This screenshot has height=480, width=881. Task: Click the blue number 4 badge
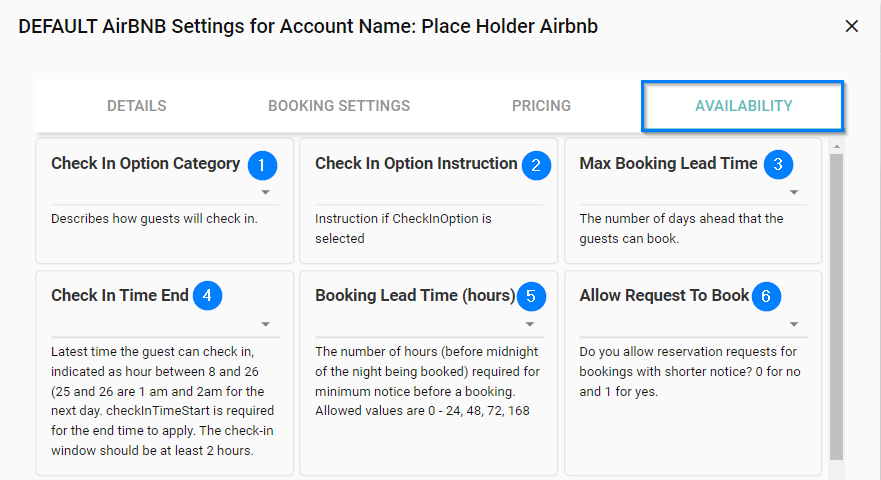click(207, 296)
